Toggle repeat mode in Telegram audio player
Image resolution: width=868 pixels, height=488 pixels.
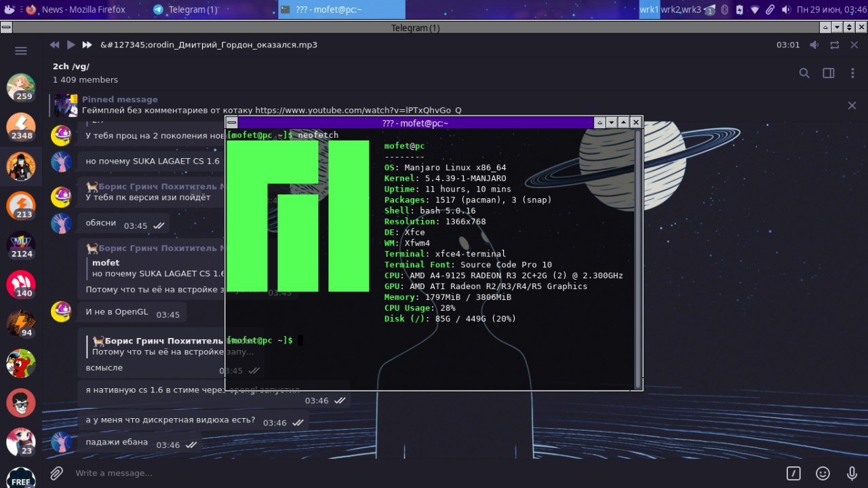pyautogui.click(x=835, y=45)
